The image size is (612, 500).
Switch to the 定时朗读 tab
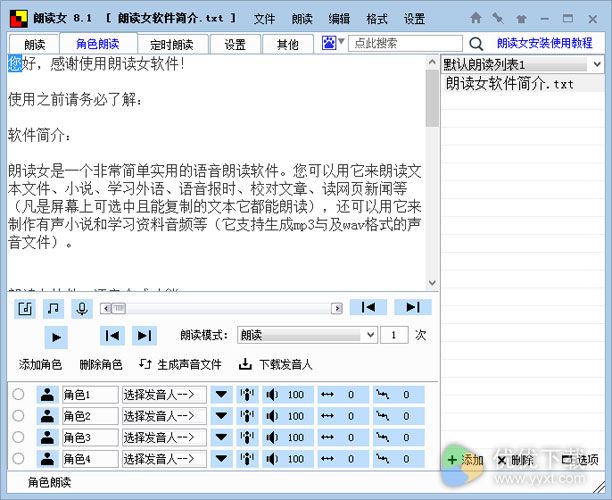click(x=172, y=44)
